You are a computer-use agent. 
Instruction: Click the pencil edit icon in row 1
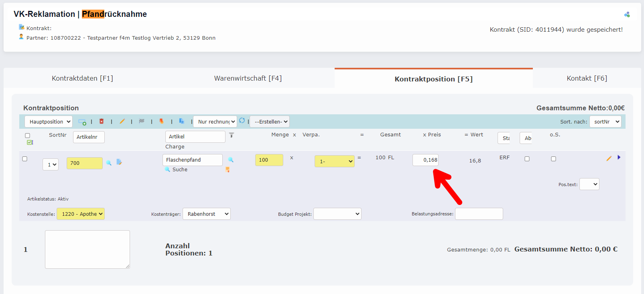click(609, 158)
